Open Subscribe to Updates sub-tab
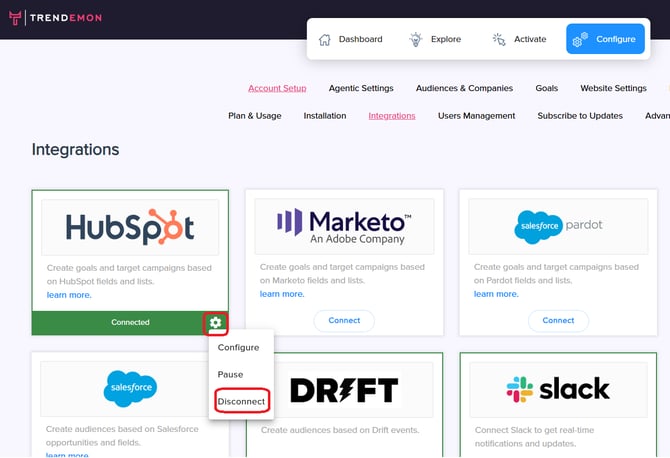Screen dimensions: 670x458 pos(580,116)
